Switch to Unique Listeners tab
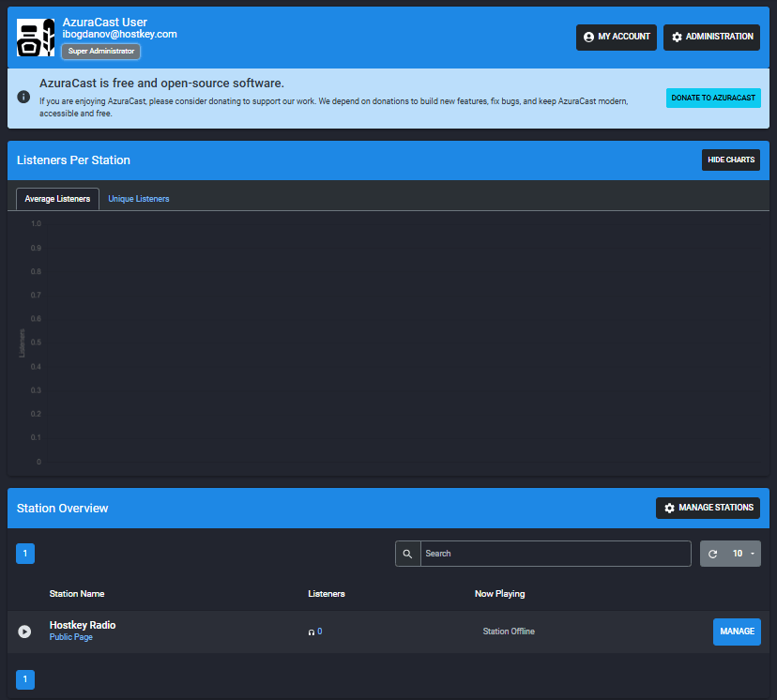 138,199
